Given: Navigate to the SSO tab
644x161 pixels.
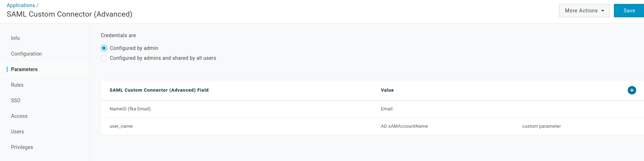Looking at the screenshot, I should [16, 100].
